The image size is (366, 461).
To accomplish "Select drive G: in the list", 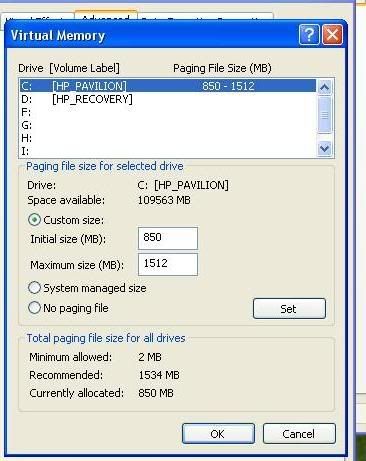I will 168,125.
